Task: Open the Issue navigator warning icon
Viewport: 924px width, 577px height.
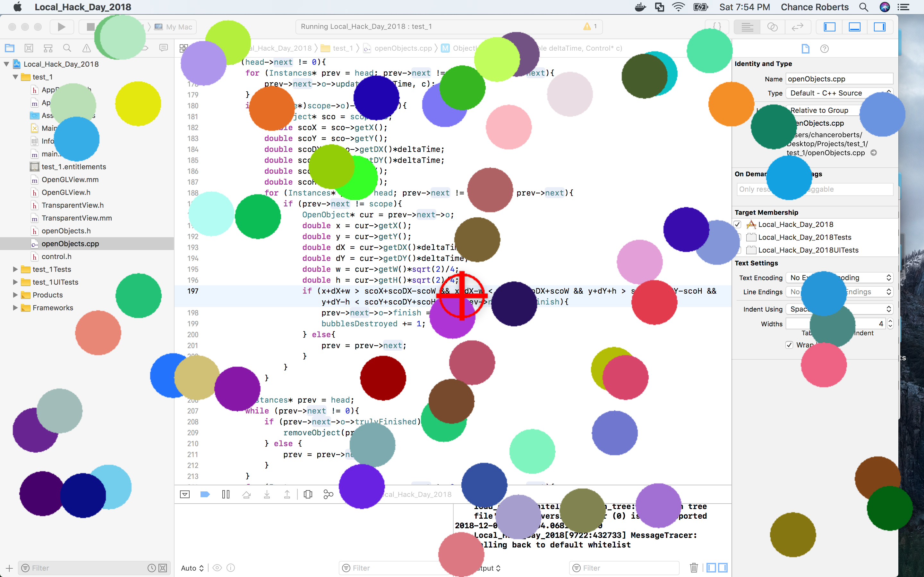Action: click(x=87, y=48)
